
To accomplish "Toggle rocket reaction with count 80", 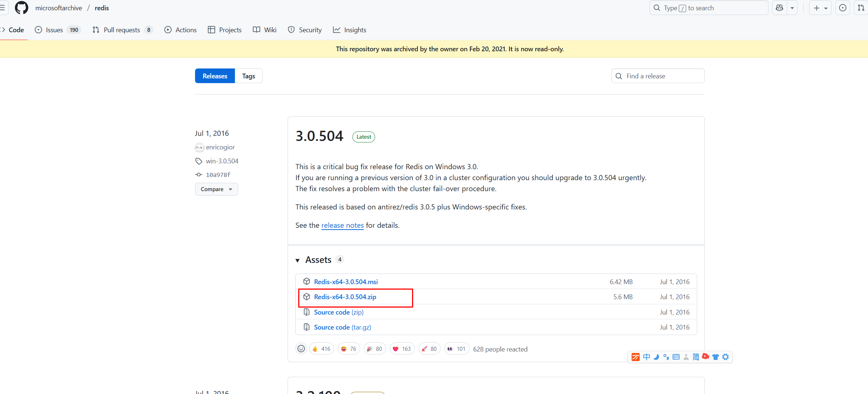I will 430,349.
